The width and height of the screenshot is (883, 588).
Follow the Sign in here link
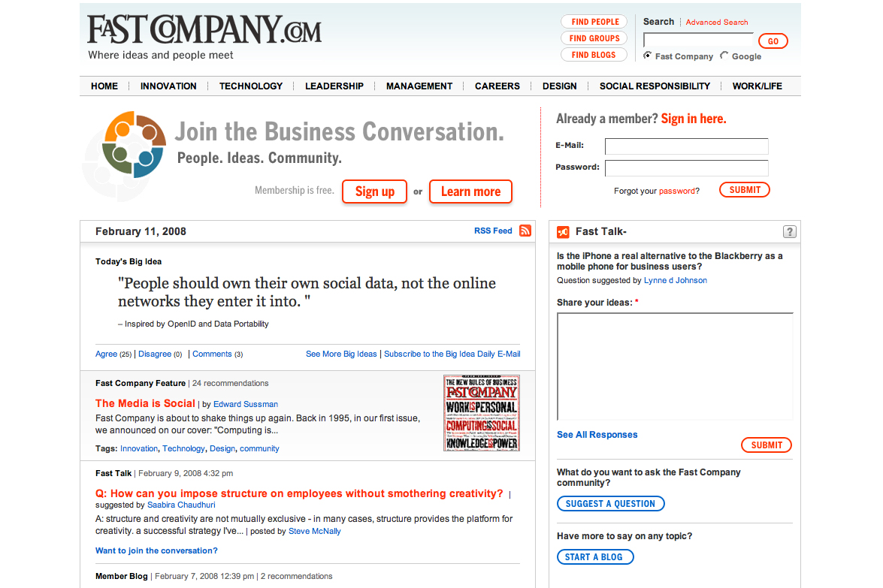[x=693, y=118]
